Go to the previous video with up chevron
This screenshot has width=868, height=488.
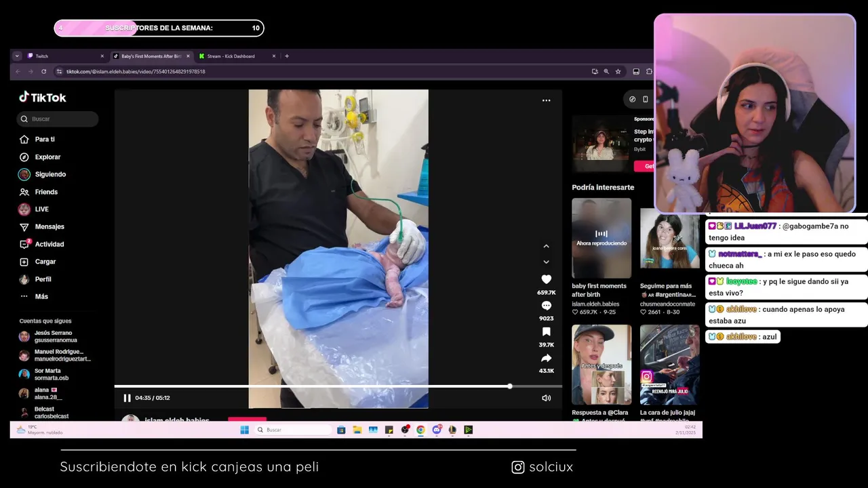coord(546,246)
